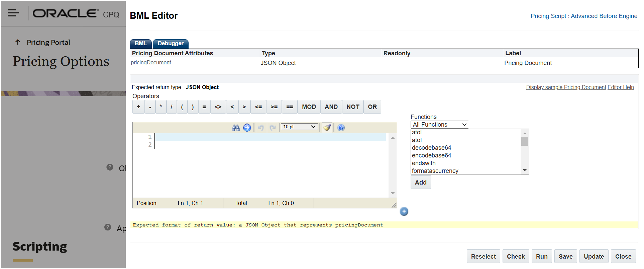
Task: Click the functions list scrollbar up arrow
Action: coord(525,133)
